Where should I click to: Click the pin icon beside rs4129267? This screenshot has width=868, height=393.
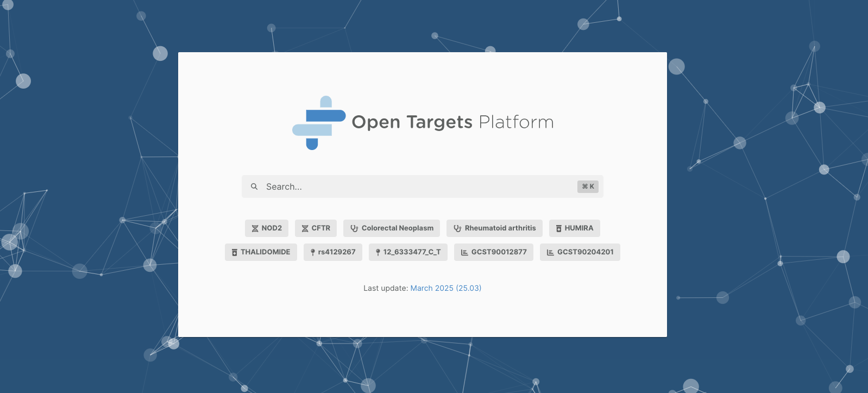pos(313,252)
